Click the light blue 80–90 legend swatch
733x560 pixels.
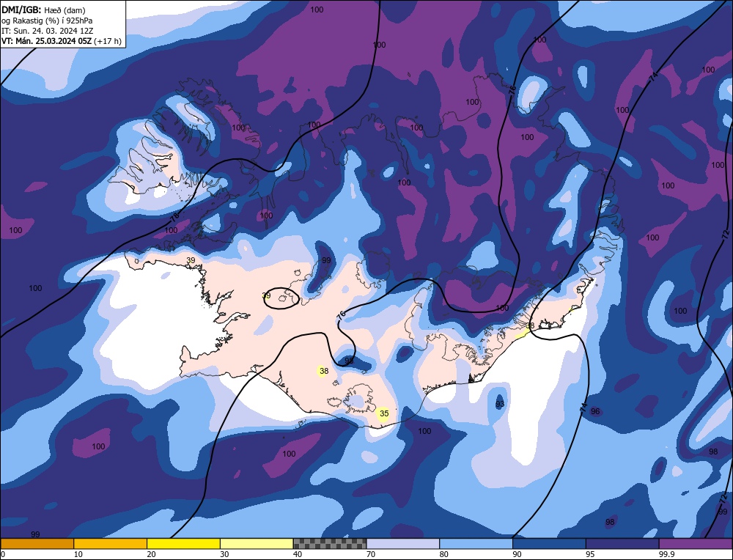pyautogui.click(x=476, y=543)
